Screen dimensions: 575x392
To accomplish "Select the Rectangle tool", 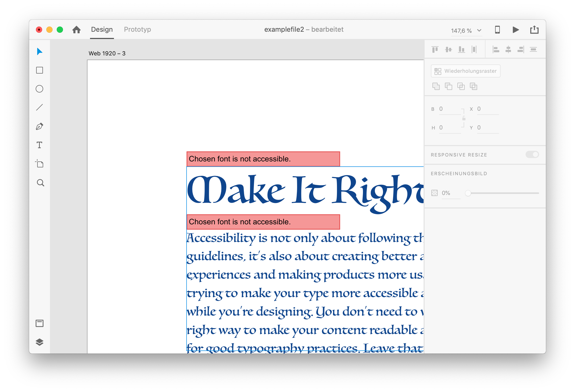I will pos(40,70).
